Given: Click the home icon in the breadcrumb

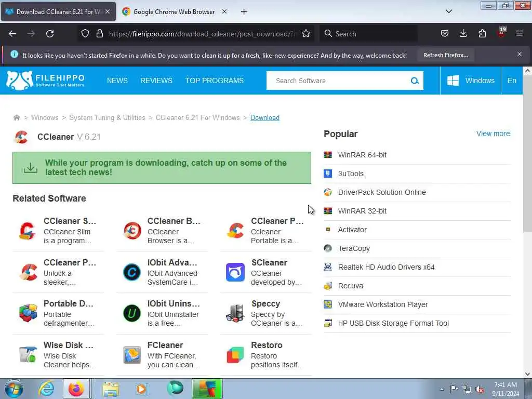Looking at the screenshot, I should click(16, 118).
